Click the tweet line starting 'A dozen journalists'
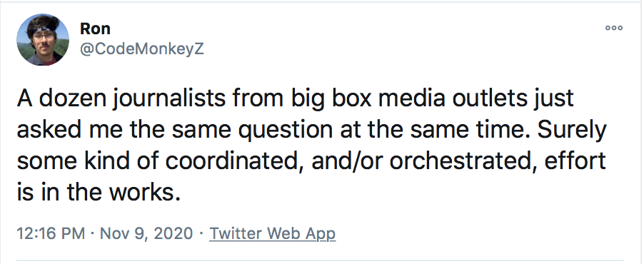 click(x=296, y=100)
